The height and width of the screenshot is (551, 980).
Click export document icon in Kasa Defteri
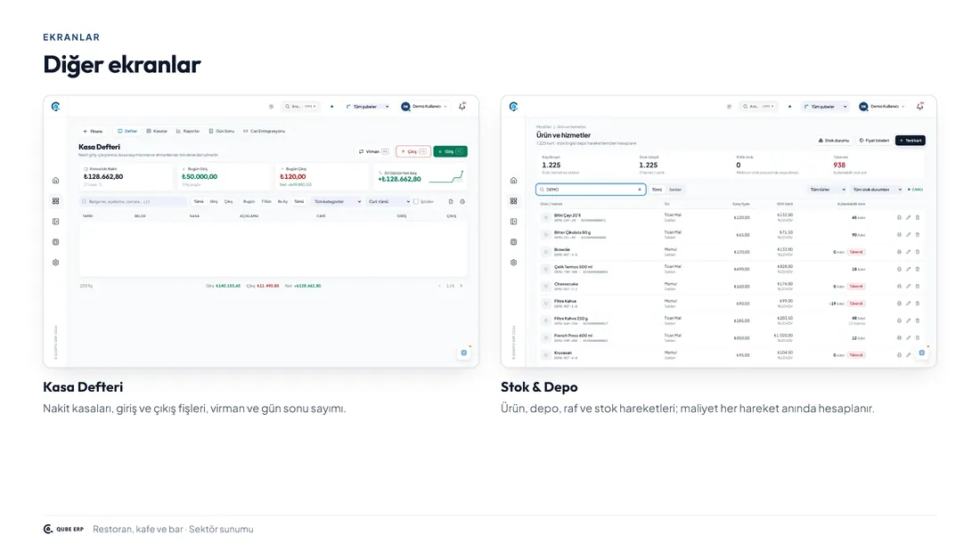coord(451,202)
